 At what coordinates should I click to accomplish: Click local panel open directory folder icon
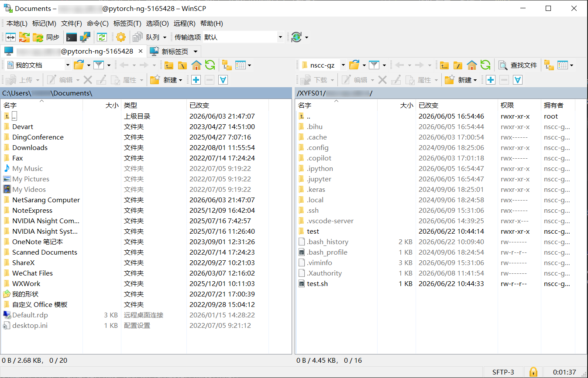[79, 65]
